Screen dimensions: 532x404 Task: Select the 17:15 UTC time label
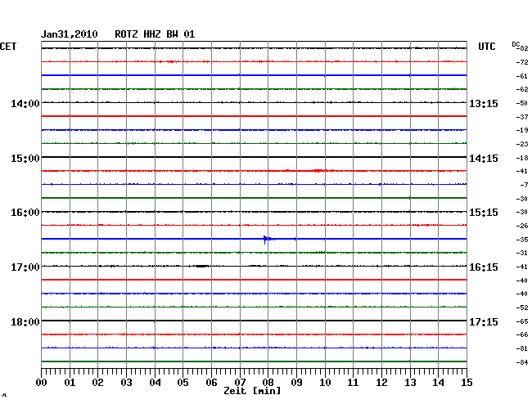click(x=484, y=321)
